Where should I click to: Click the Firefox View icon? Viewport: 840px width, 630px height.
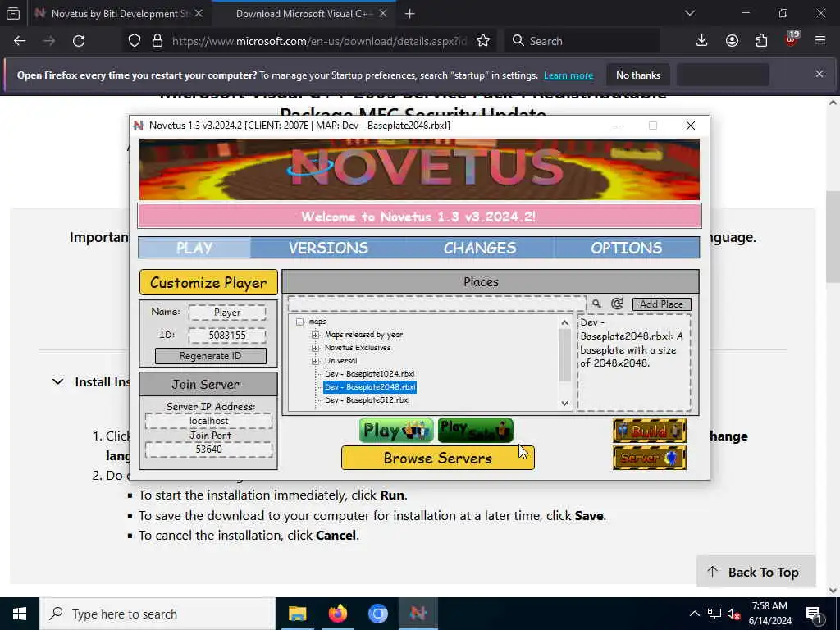[13, 14]
